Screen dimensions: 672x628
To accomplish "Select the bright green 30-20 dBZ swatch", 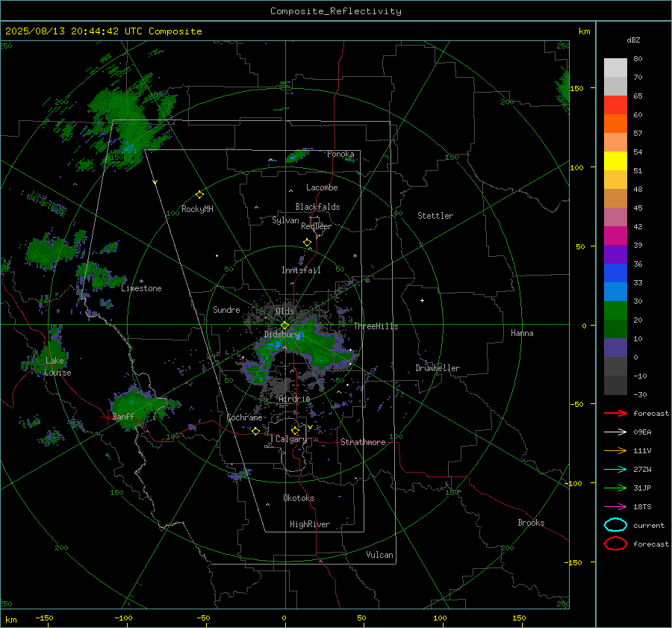I will pos(615,311).
